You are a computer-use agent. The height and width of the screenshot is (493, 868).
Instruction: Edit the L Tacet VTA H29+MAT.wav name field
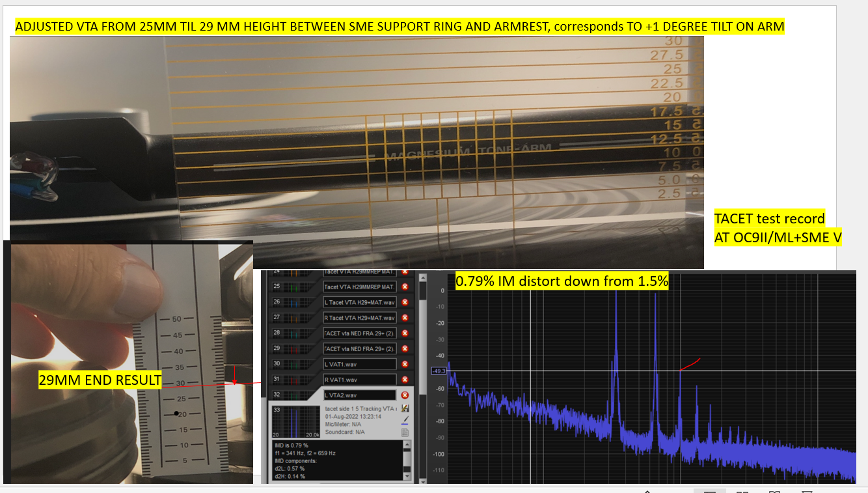pos(359,302)
